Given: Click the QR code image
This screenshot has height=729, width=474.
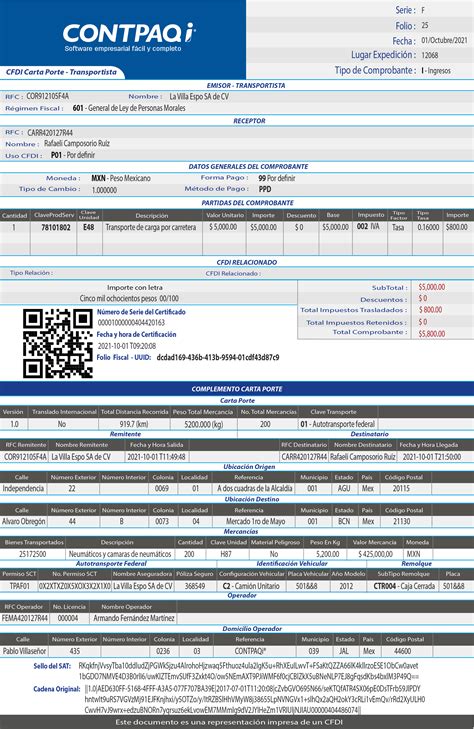Looking at the screenshot, I should 58,343.
